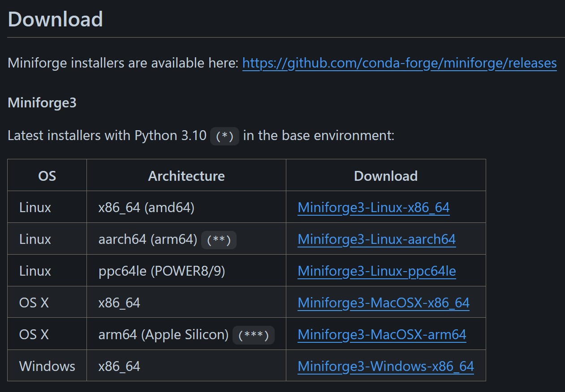565x392 pixels.
Task: Download Miniforge3-MacOSX-x86_64 installer
Action: [384, 303]
